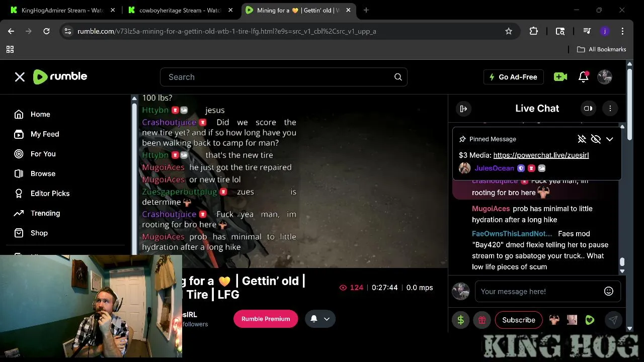Click Rumble Premium button

(266, 319)
